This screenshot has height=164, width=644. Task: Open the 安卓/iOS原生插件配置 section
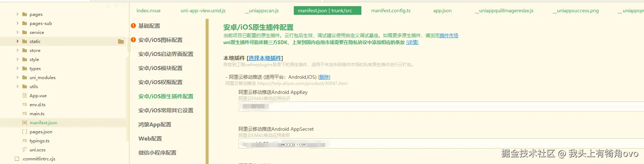point(166,96)
